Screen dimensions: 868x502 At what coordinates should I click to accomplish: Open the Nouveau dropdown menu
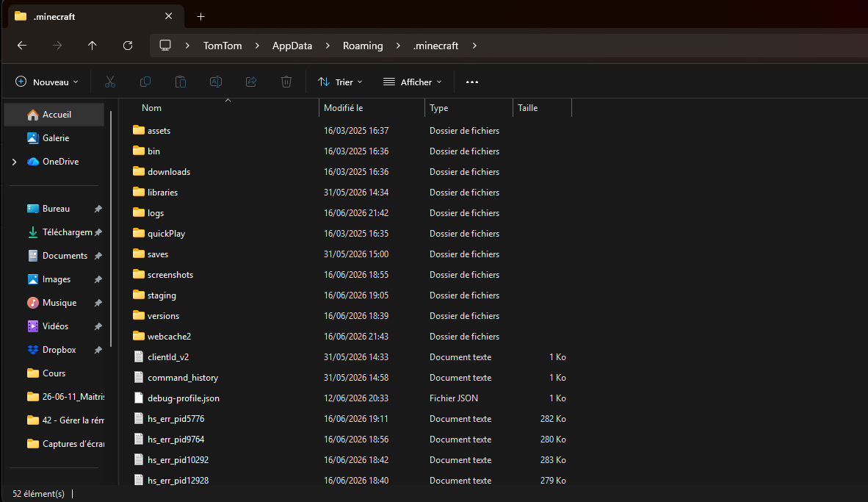47,82
